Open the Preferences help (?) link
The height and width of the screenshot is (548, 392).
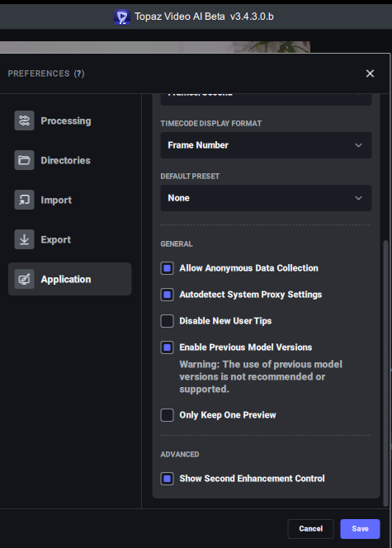coord(79,73)
